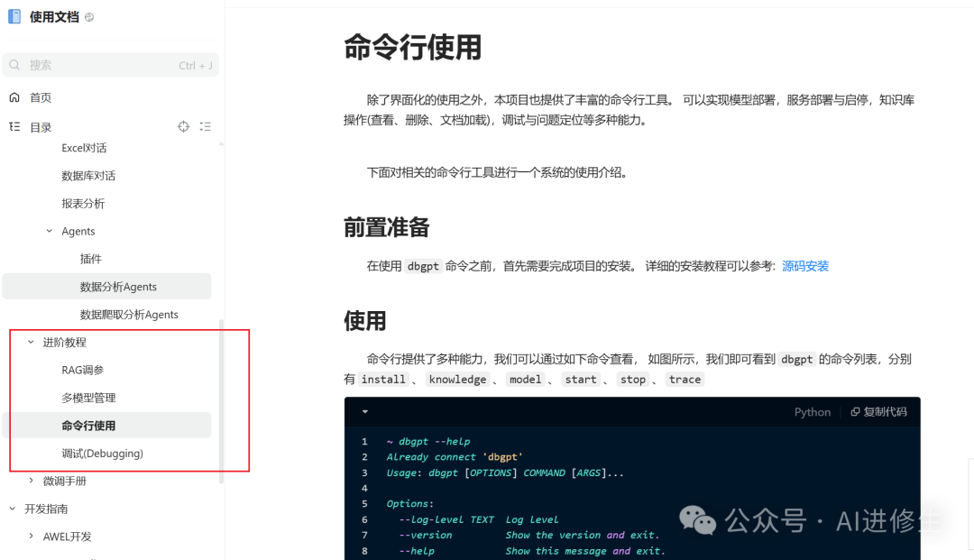Expand the AWEL开发 section chevron
The image size is (974, 560).
click(x=31, y=536)
